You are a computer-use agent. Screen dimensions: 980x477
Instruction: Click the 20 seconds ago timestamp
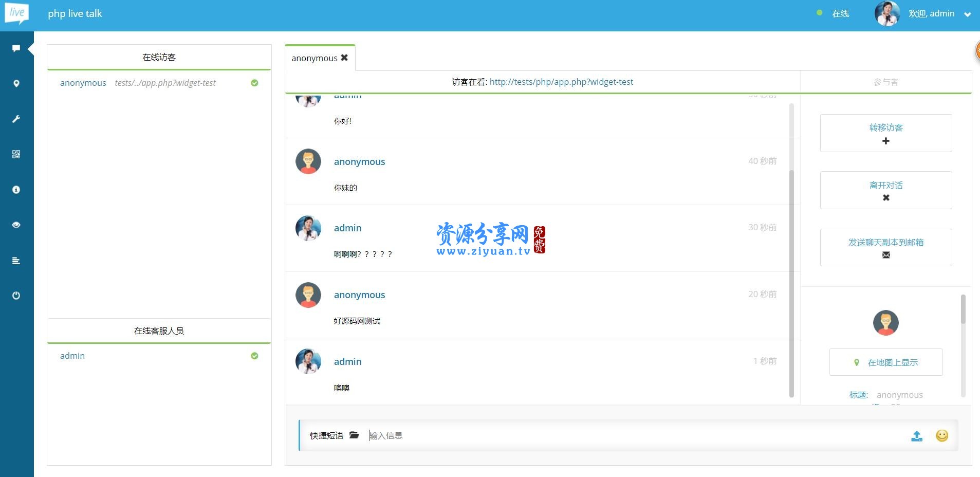coord(763,294)
